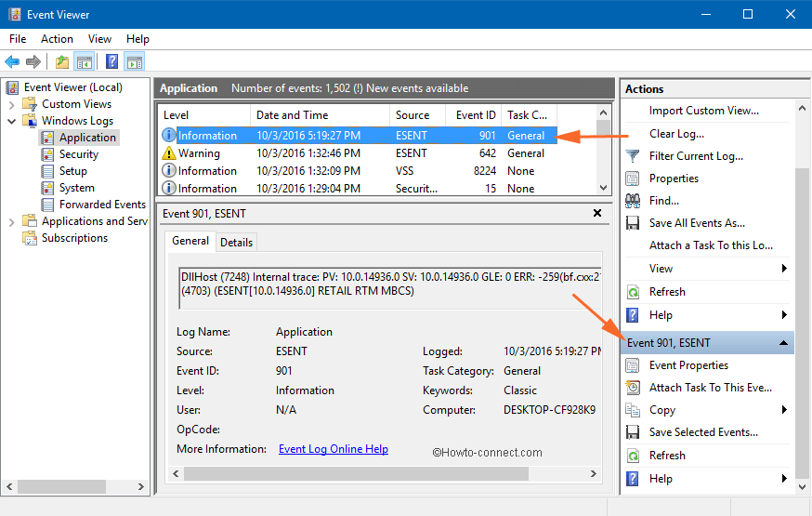Collapse the Event 901, ESENT actions section
The height and width of the screenshot is (516, 812).
[x=783, y=343]
